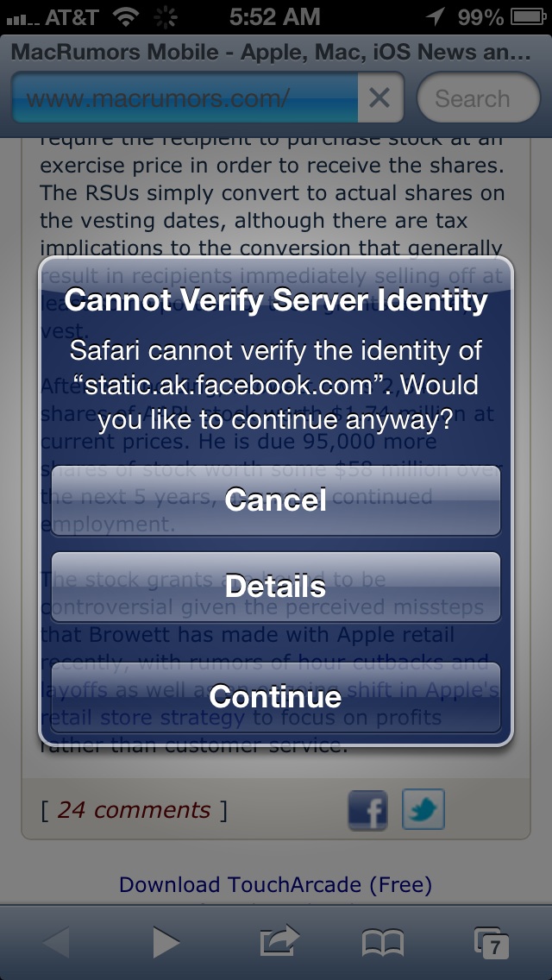552x980 pixels.
Task: Tap the Cancel button in the alert
Action: tap(276, 500)
